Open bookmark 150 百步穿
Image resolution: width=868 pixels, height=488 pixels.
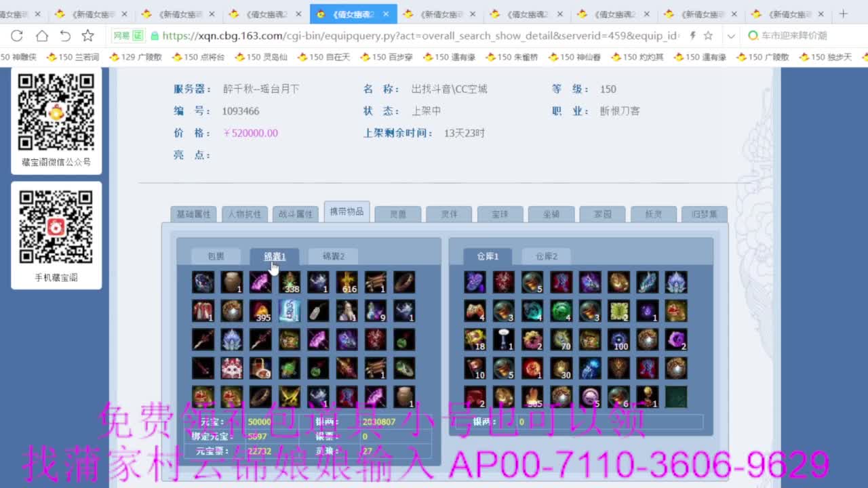[387, 58]
